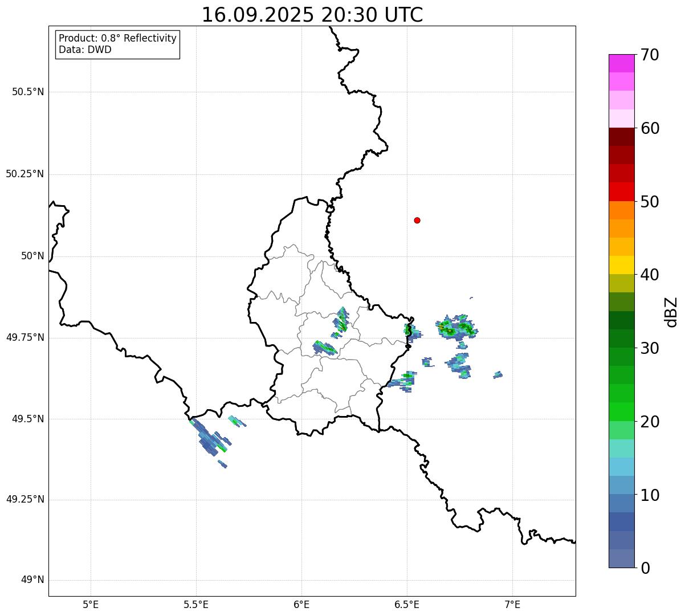The image size is (685, 616).
Task: Click the dBZ colorbar axis label
Action: point(671,311)
